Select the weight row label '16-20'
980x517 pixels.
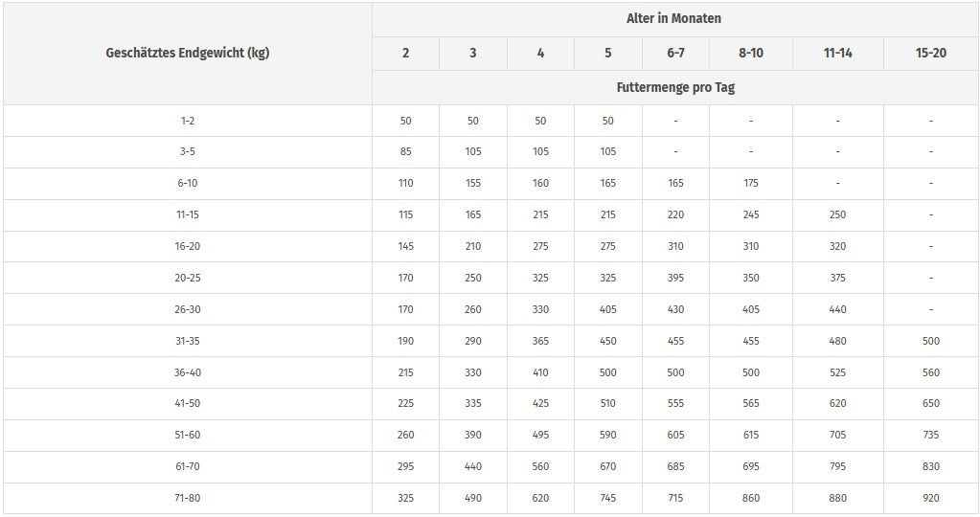point(188,246)
